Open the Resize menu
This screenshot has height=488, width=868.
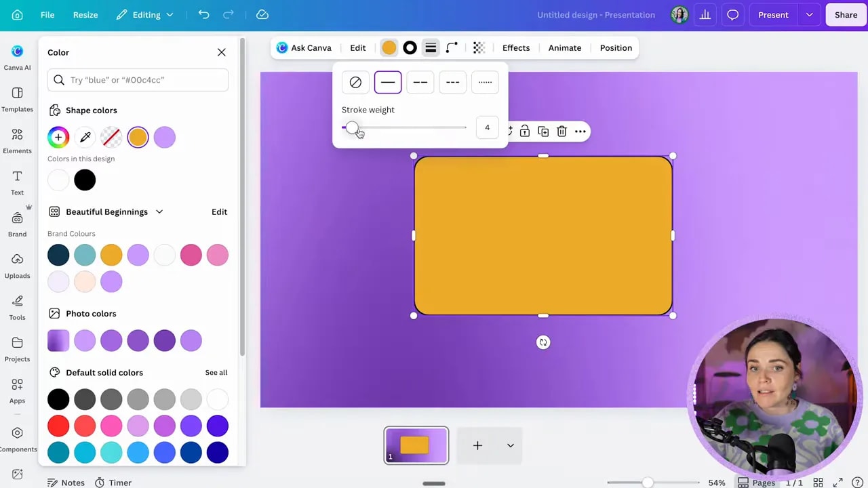(85, 15)
